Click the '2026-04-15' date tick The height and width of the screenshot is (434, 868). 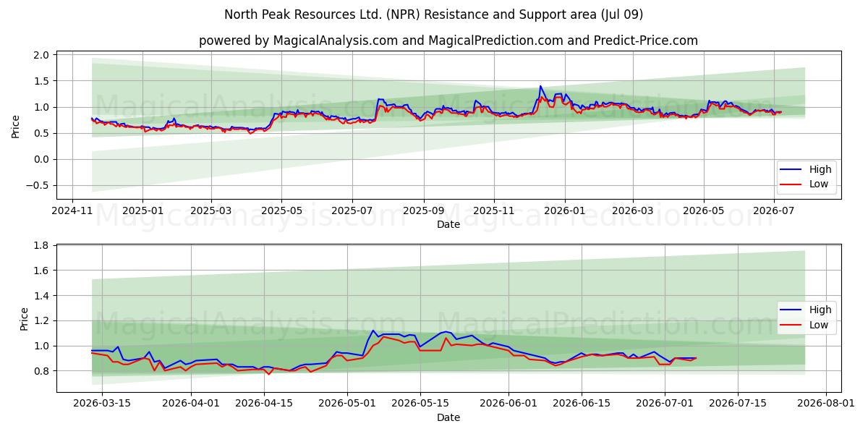point(264,403)
